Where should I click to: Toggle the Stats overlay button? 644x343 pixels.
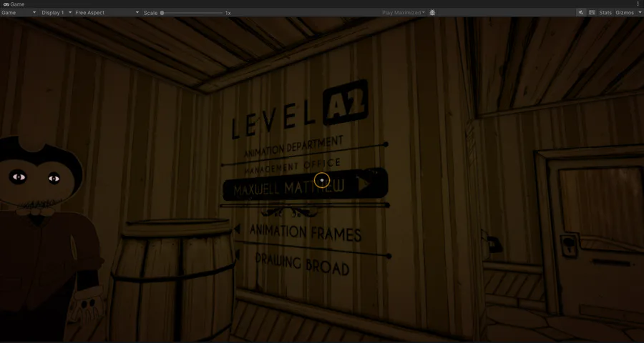pyautogui.click(x=605, y=13)
